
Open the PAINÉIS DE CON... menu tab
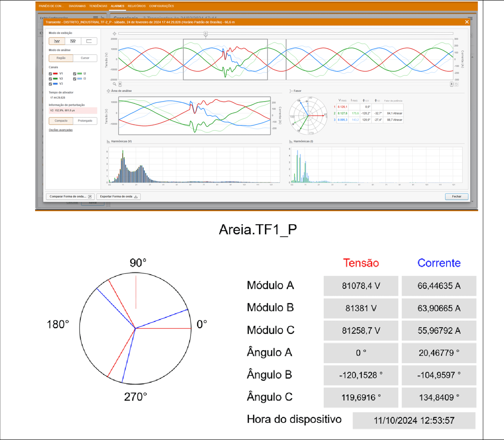[x=51, y=6]
